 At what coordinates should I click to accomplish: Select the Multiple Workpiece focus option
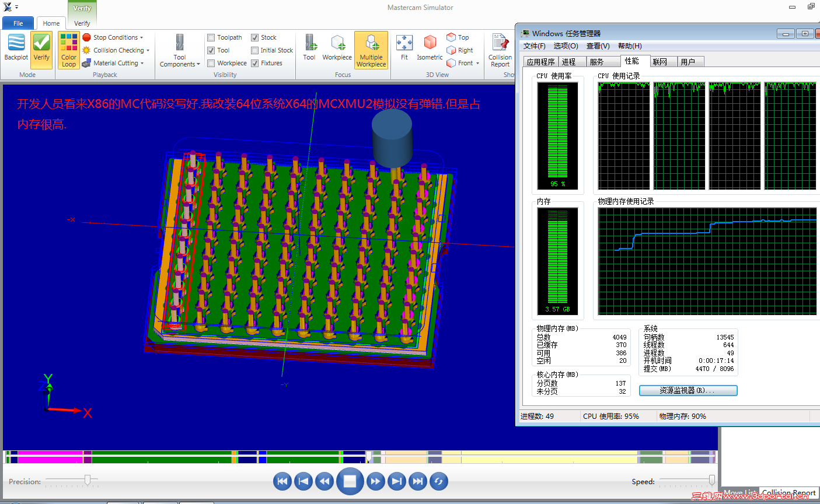pyautogui.click(x=371, y=50)
